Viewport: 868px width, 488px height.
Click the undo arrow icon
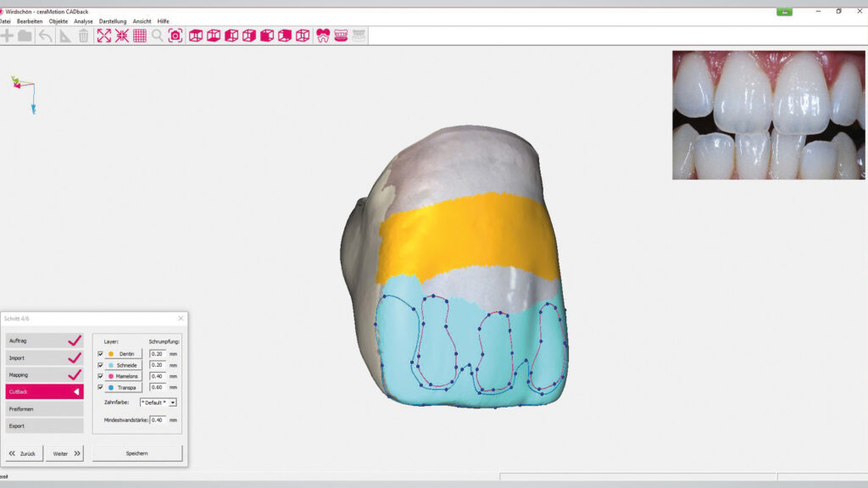point(45,36)
